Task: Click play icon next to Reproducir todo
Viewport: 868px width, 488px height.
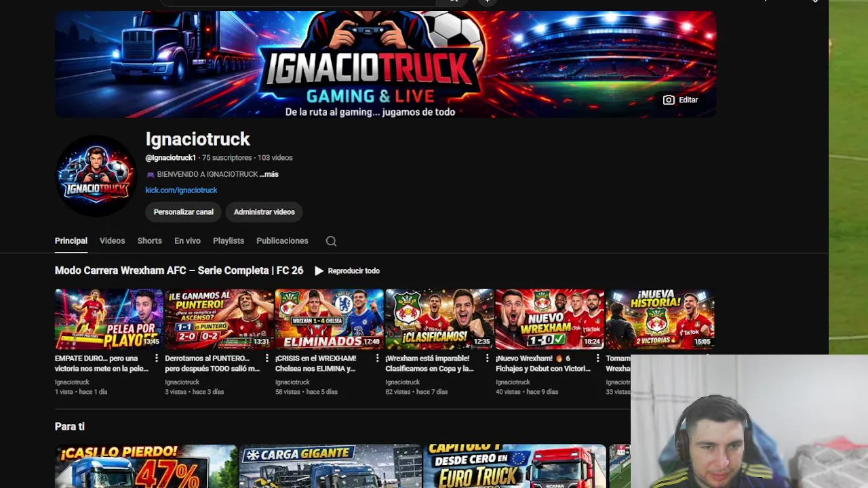Action: click(319, 270)
